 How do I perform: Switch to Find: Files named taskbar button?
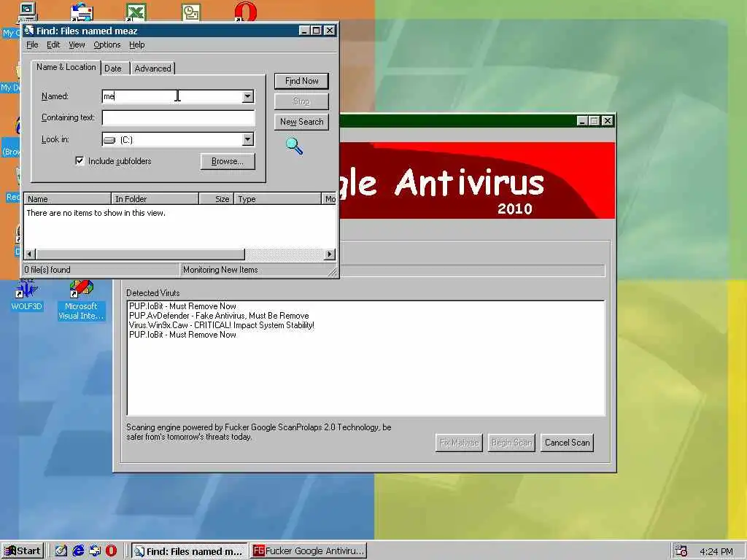[x=189, y=551]
